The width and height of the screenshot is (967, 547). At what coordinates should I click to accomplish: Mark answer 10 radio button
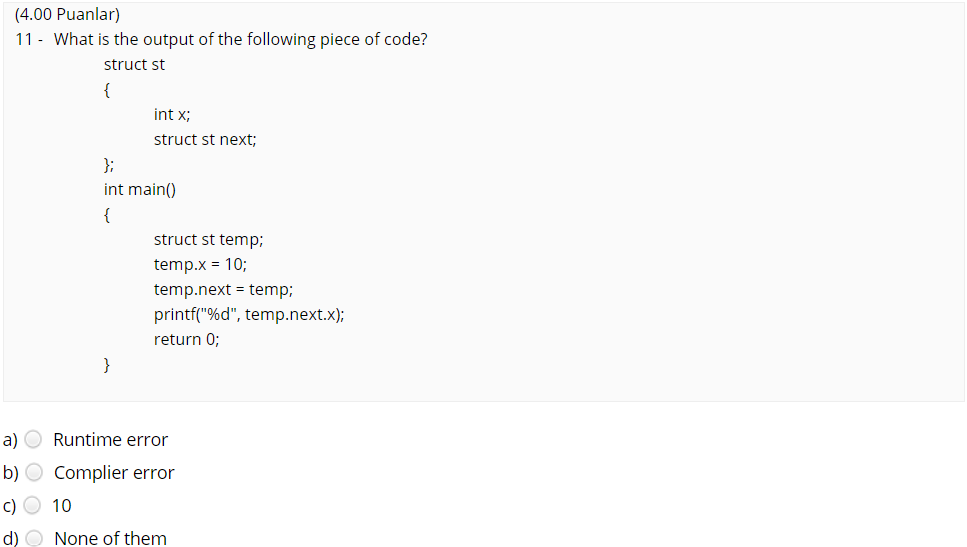pos(32,506)
